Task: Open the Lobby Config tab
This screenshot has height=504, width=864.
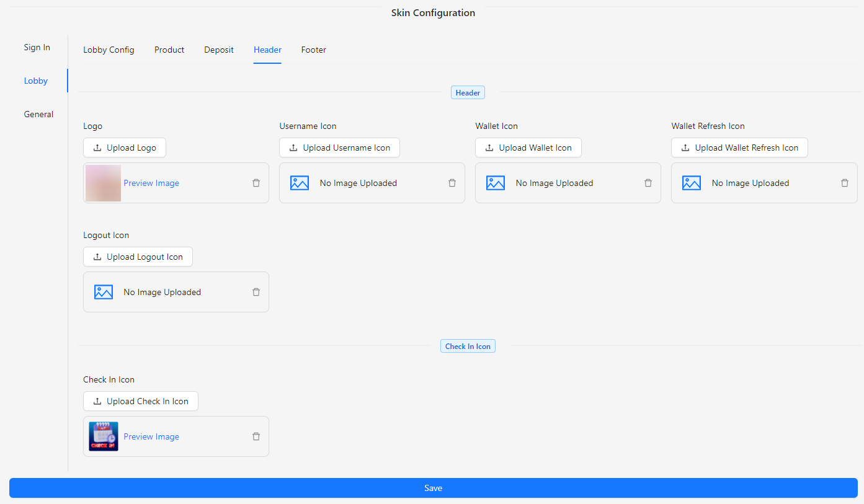Action: point(109,50)
